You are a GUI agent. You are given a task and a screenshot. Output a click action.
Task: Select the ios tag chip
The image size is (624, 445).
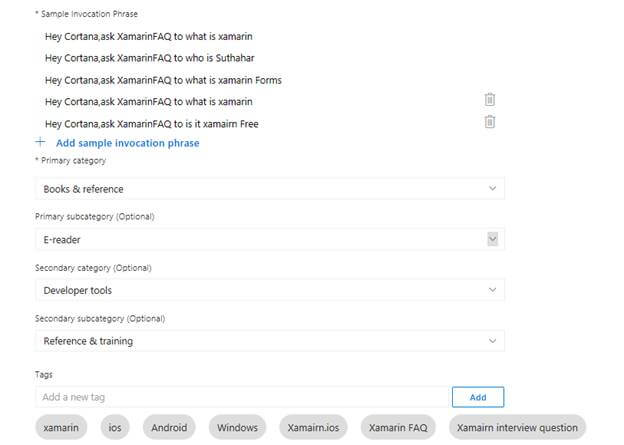[114, 428]
